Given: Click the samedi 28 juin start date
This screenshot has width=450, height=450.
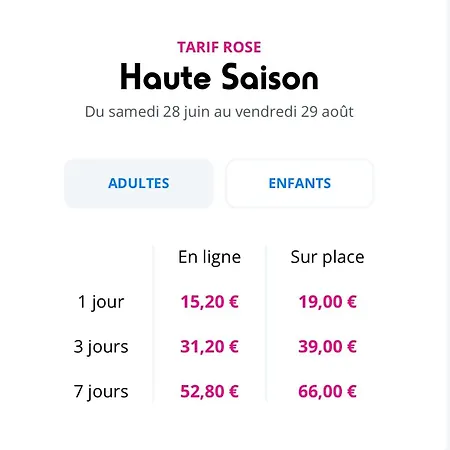Looking at the screenshot, I should point(154,112).
